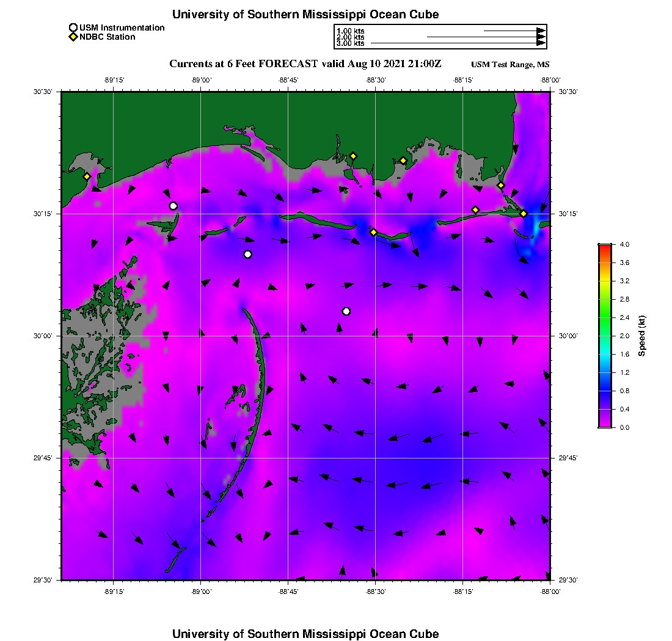Select the southernmost USM instrumentation circle marker
The image size is (672, 641).
(346, 311)
